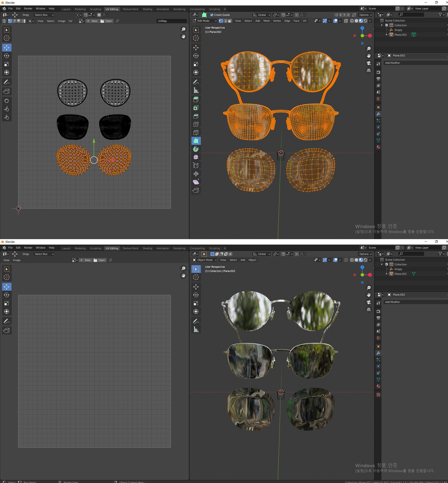The width and height of the screenshot is (448, 483).
Task: Open Object menu in bottom 3D viewport header
Action: 252,260
